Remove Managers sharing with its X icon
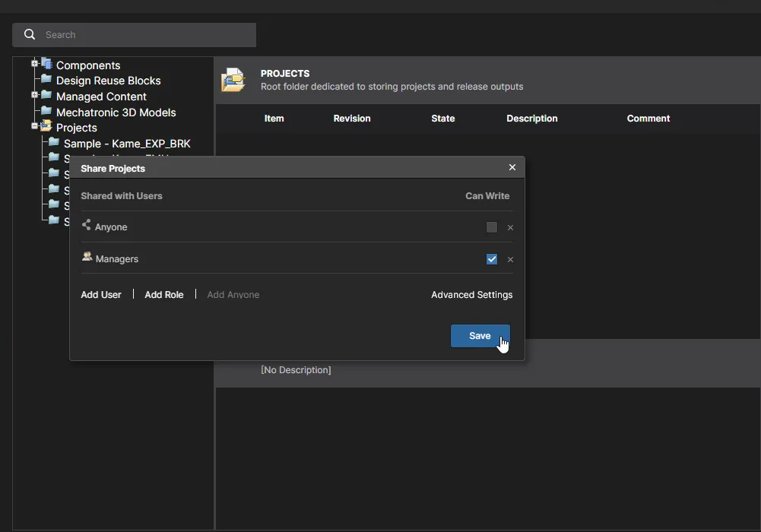This screenshot has height=532, width=761. point(510,260)
